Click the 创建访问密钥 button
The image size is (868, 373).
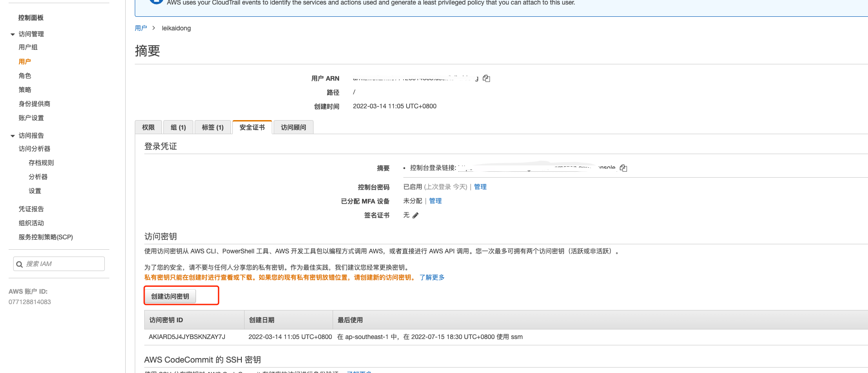(x=170, y=296)
